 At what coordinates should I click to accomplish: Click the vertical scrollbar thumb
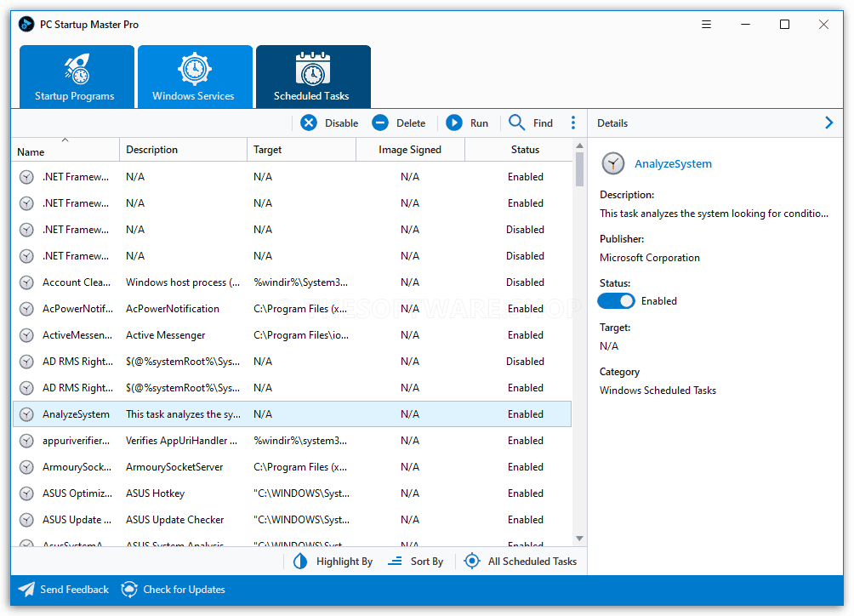[x=579, y=168]
